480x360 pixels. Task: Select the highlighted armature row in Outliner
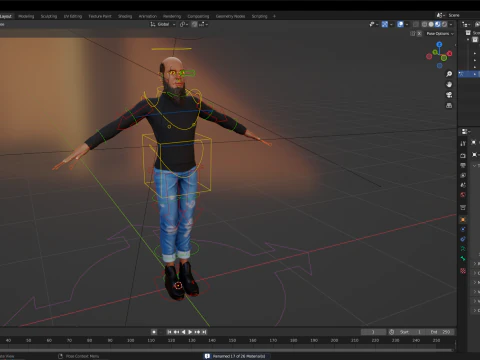(469, 74)
